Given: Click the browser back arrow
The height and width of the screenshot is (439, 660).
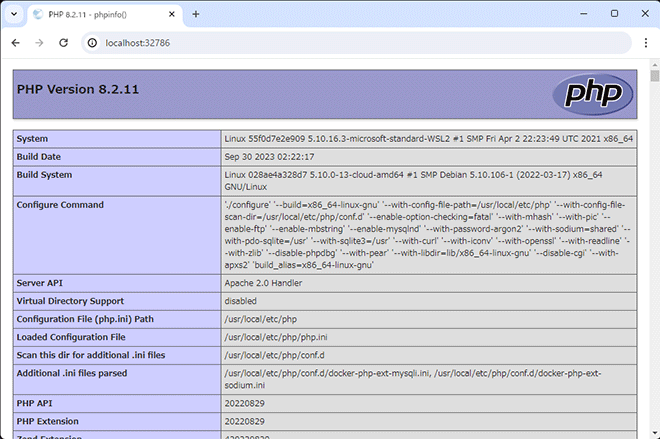Looking at the screenshot, I should pos(16,43).
